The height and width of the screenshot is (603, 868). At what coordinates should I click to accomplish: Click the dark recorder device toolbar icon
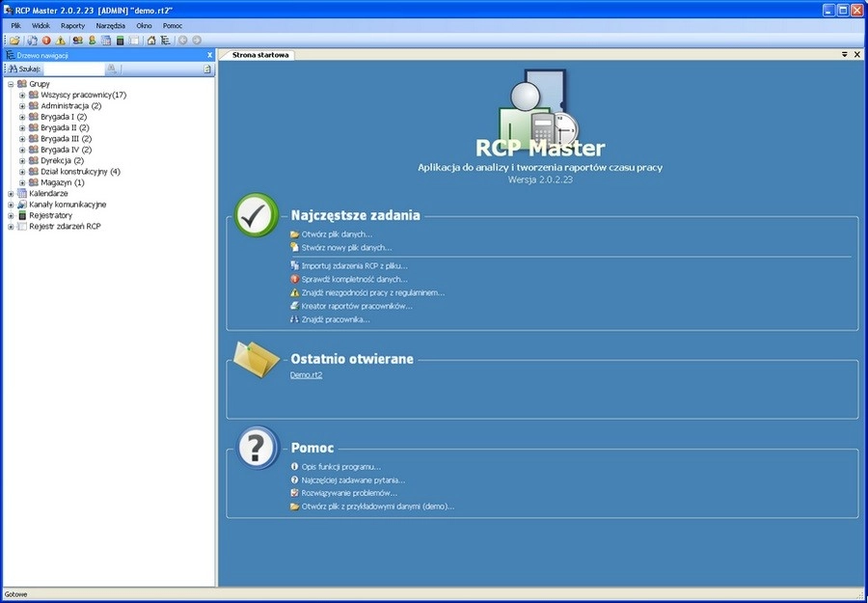[120, 41]
